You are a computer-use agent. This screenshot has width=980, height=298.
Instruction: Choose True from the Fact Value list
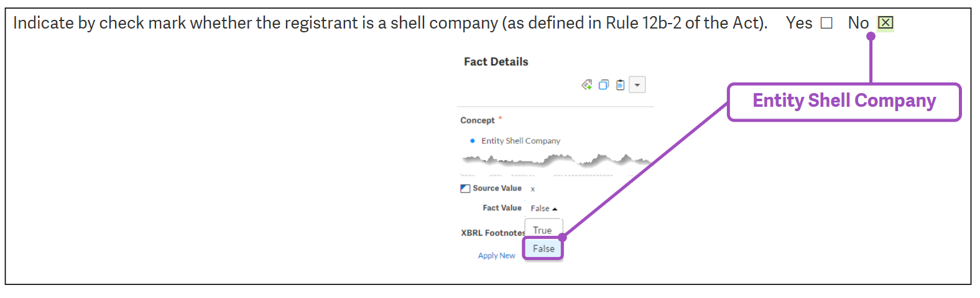point(542,230)
